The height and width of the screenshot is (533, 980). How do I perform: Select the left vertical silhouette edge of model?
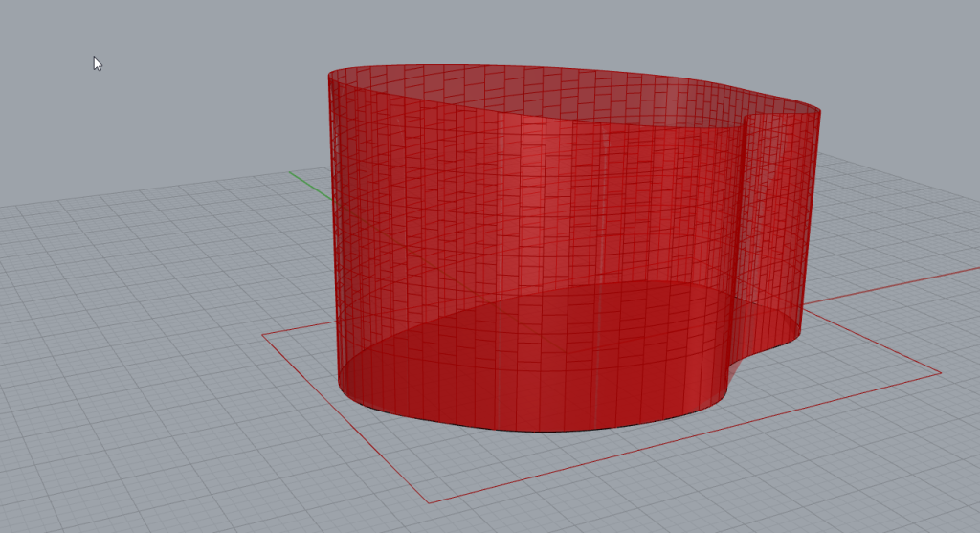click(333, 239)
